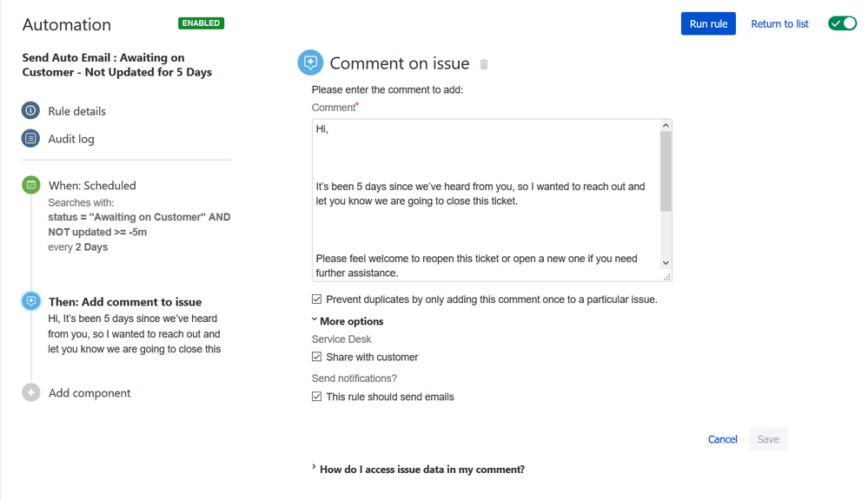Click the comment box resize grip
This screenshot has width=868, height=500.
667,277
